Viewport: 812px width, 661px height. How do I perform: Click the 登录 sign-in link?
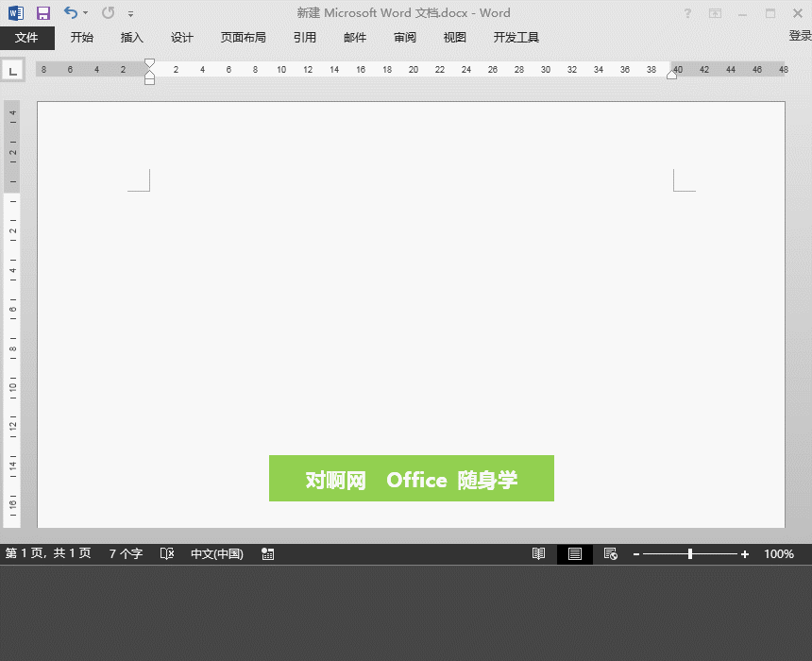(800, 36)
